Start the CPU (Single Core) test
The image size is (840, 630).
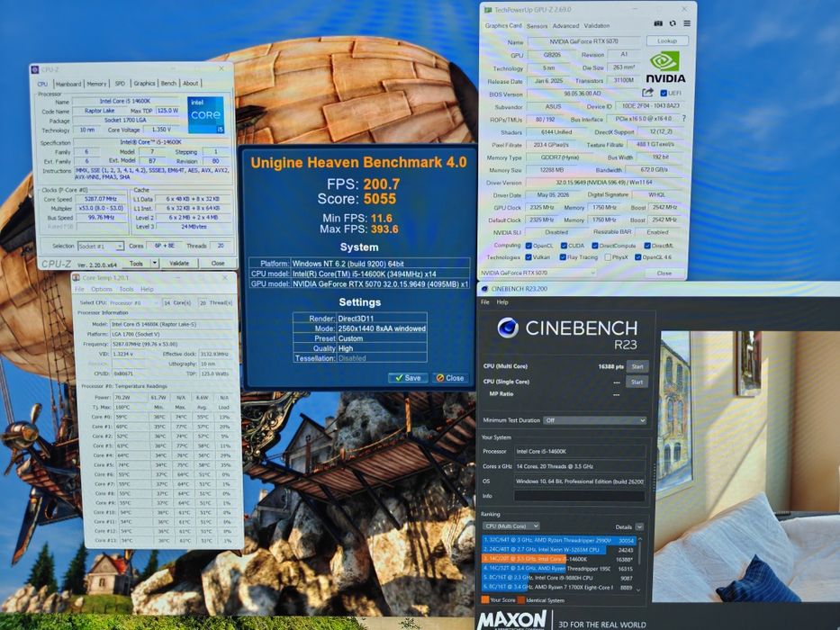coord(637,382)
